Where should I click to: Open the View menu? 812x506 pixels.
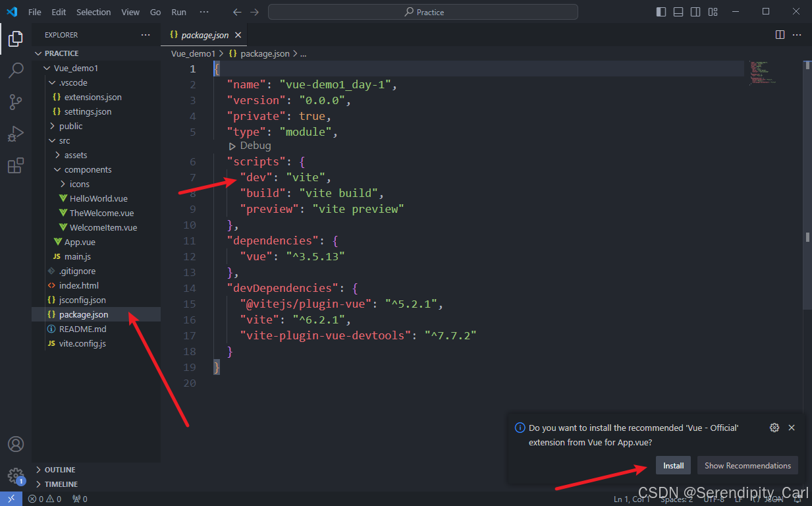point(130,12)
